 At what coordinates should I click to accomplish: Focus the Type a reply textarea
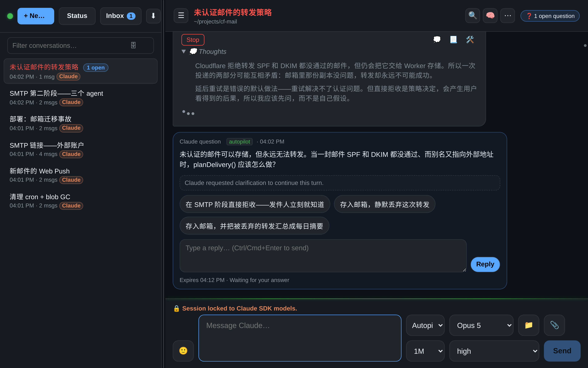[x=323, y=256]
